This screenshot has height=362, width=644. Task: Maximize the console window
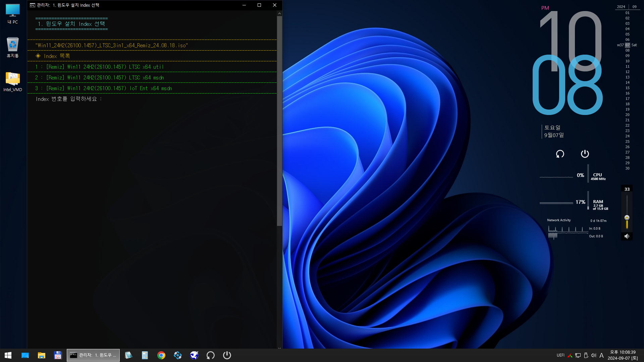pos(259,5)
